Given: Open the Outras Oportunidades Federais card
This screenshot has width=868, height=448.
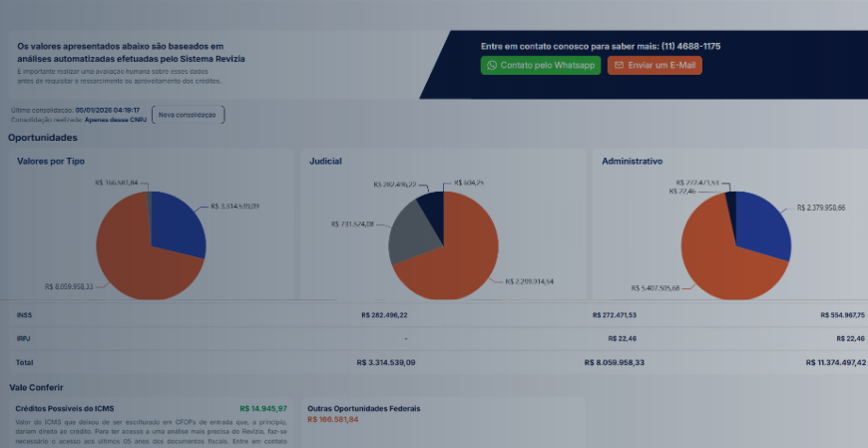Looking at the screenshot, I should 364,408.
